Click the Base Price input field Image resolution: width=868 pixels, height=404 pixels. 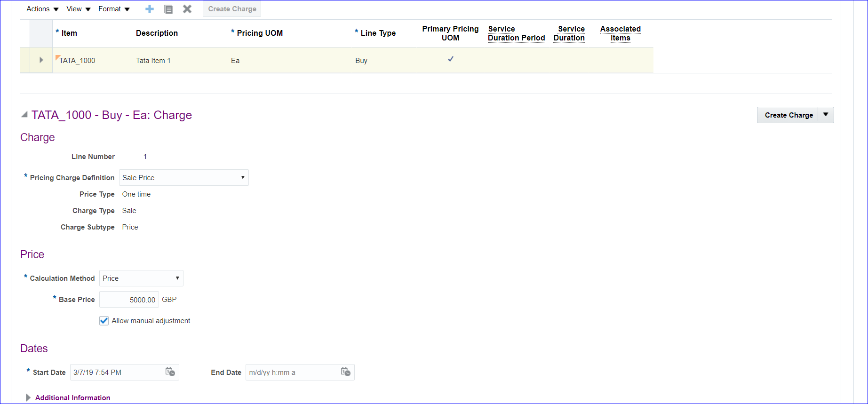129,300
